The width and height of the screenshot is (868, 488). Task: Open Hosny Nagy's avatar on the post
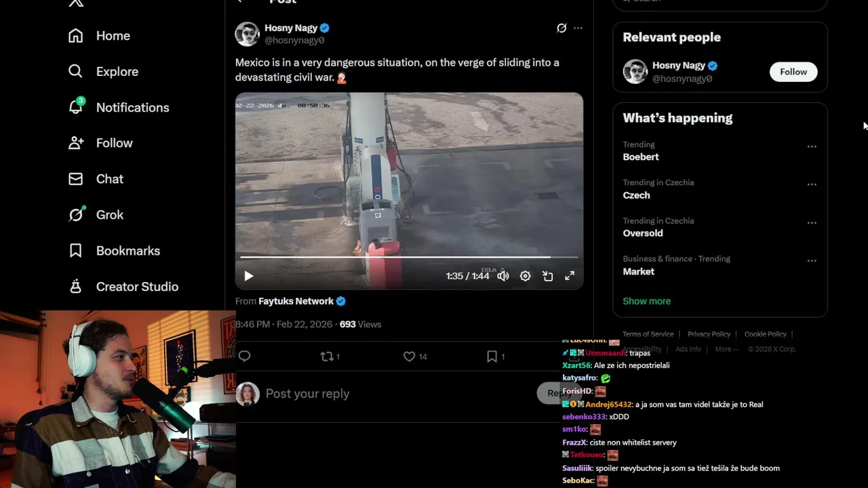click(x=248, y=34)
